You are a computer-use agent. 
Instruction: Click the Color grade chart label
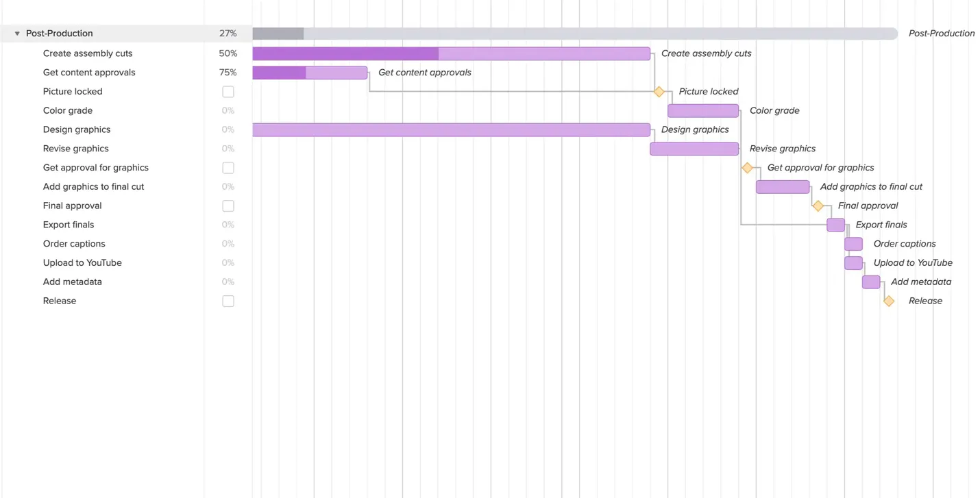pyautogui.click(x=774, y=111)
